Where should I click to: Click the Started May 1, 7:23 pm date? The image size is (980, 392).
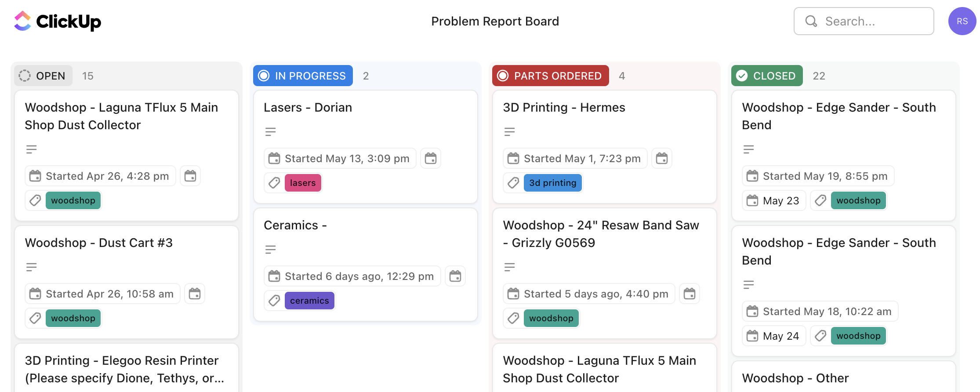pos(575,158)
